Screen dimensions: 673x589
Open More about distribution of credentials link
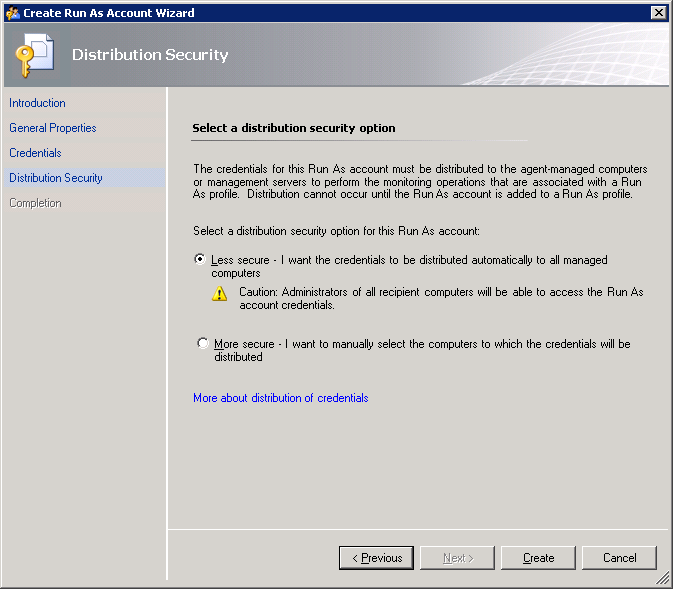point(281,398)
